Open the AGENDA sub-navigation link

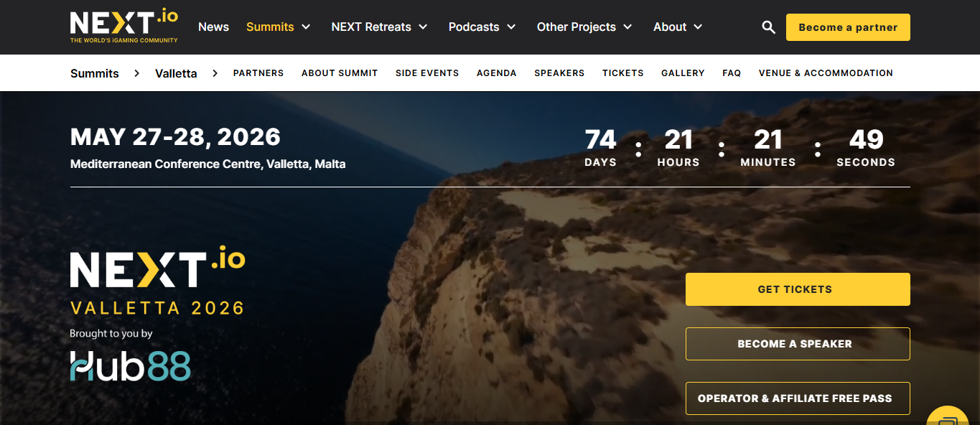pyautogui.click(x=497, y=73)
